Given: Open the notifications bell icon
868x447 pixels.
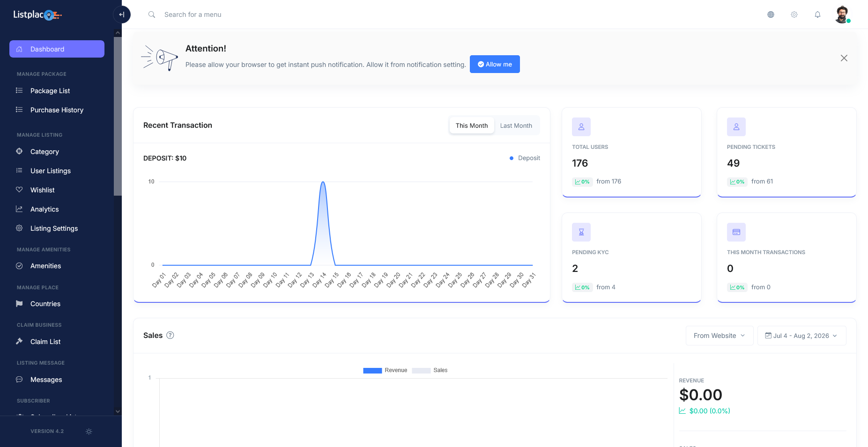Looking at the screenshot, I should point(817,15).
